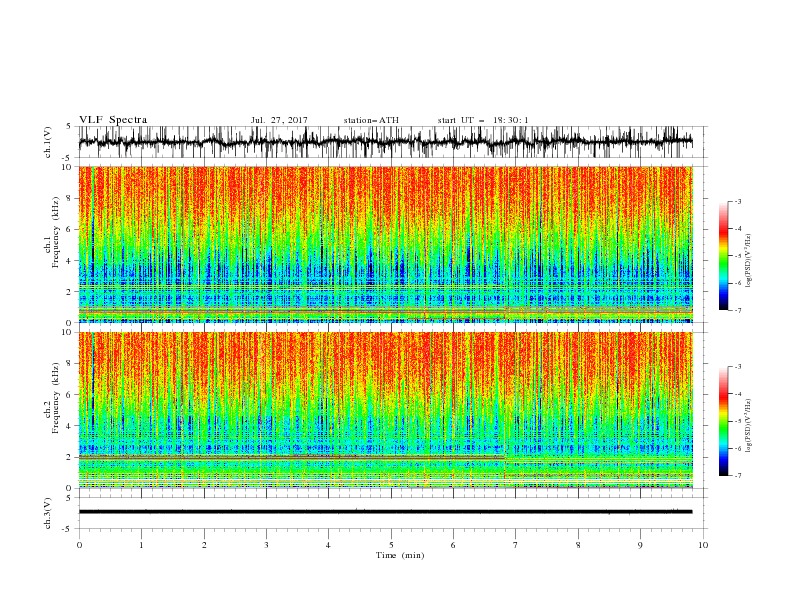Screen dimensions: 792x612
Task: Click the ch.3 voltage waveform trace
Action: [385, 512]
